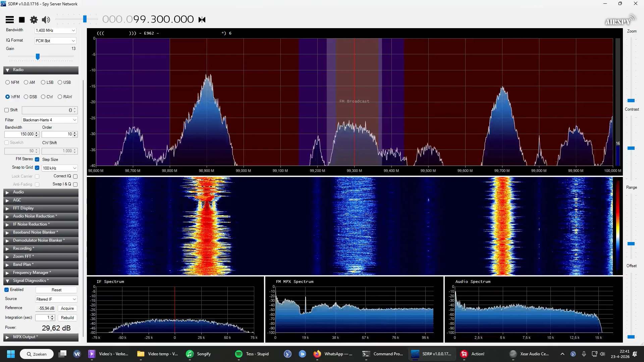Enable Correct IQ checkbox
This screenshot has height=362, width=644.
point(75,176)
